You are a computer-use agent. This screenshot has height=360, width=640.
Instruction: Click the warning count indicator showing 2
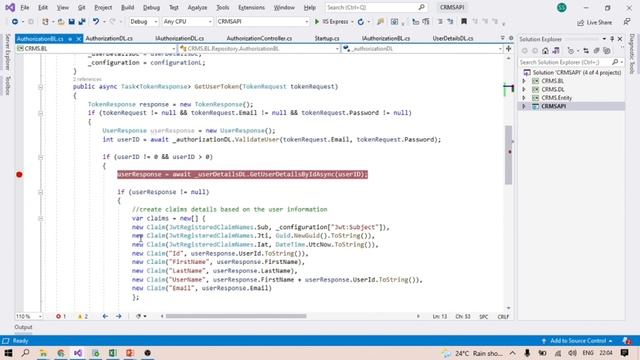83,316
